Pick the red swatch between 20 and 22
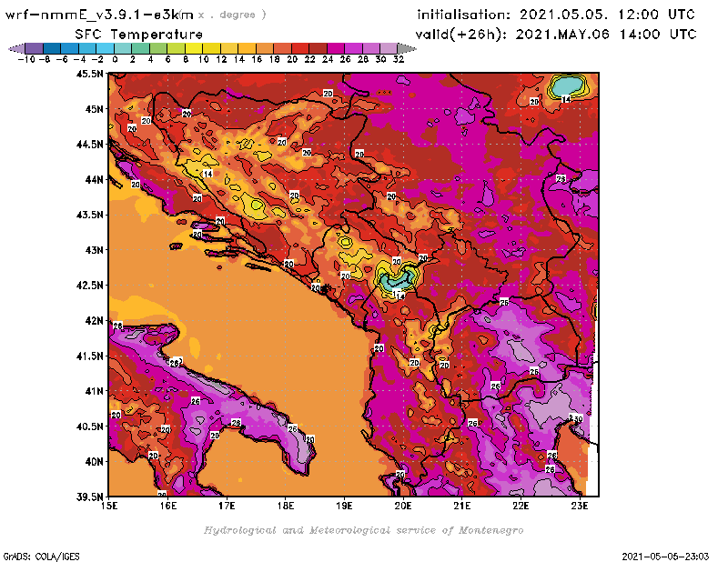728x562 pixels. tap(300, 48)
